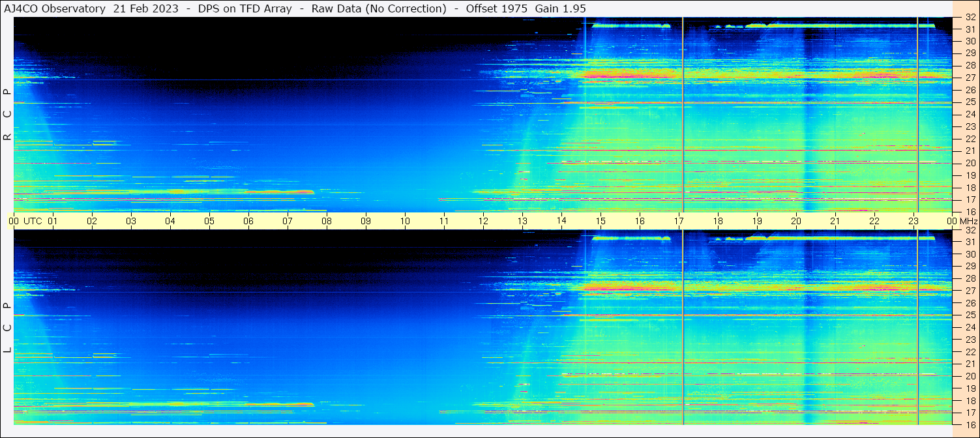Click 16 MHz label of LCP panel
980x438 pixels.
(970, 424)
